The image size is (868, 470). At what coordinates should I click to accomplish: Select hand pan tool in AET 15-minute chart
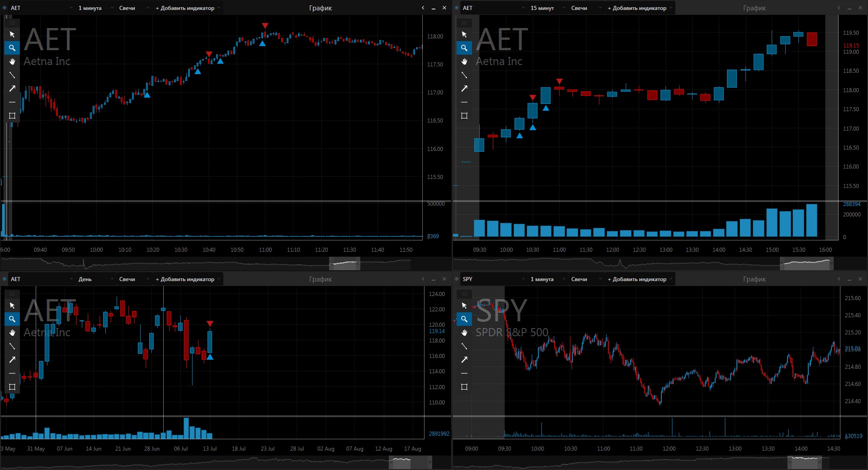coord(464,61)
